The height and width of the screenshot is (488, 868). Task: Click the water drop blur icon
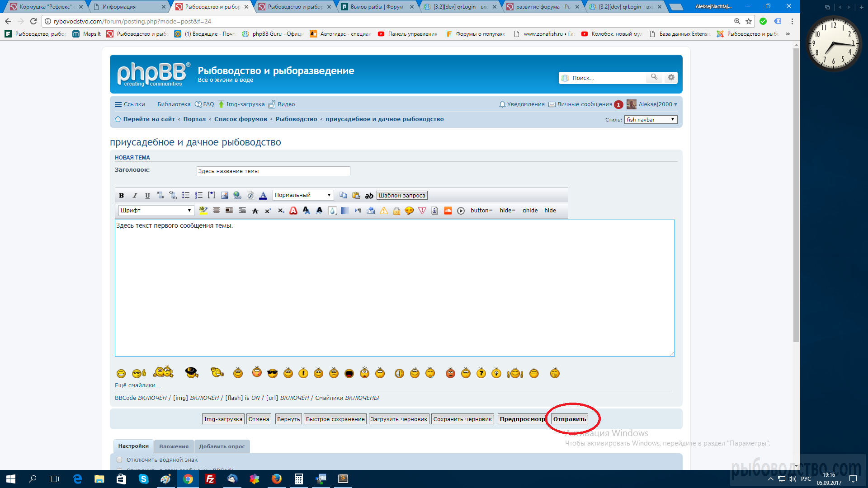pyautogui.click(x=332, y=211)
